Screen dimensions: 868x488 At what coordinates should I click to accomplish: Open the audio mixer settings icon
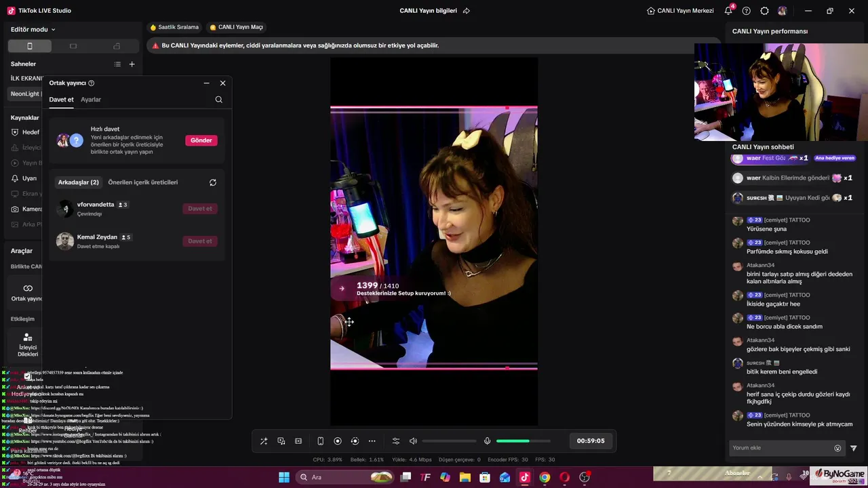396,441
